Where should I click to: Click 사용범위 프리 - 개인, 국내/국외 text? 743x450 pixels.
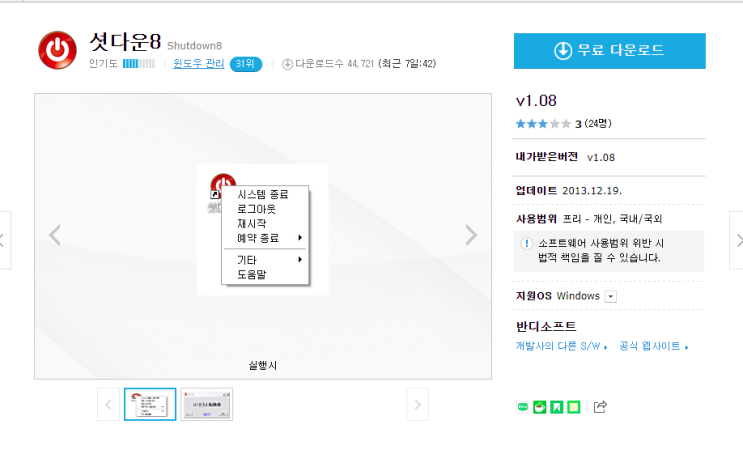(589, 219)
